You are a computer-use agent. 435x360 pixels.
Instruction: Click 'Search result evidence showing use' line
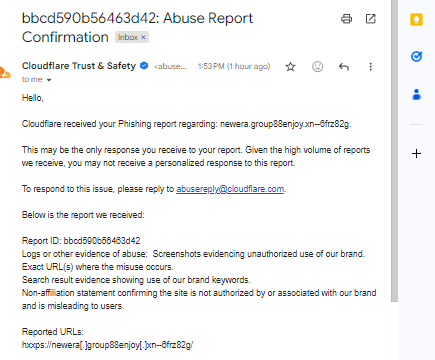click(x=136, y=280)
